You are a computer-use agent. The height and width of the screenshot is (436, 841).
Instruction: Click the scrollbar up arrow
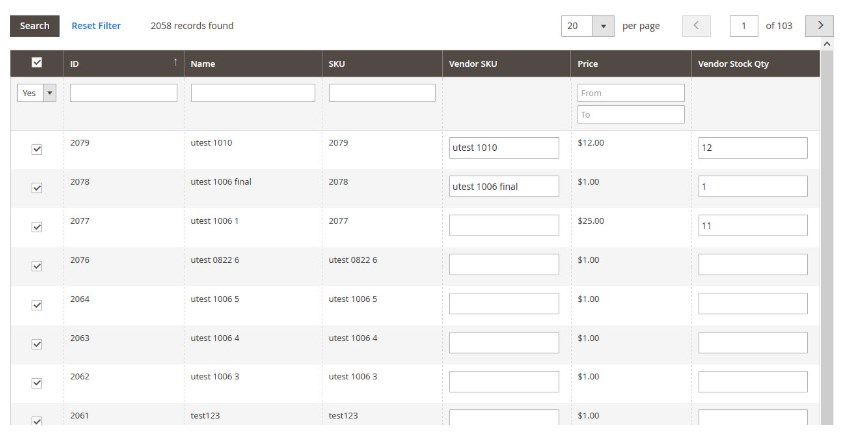(826, 45)
